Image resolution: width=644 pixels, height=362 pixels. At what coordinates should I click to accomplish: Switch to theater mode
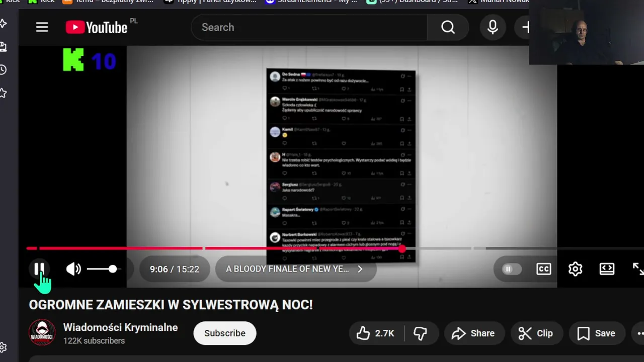tap(607, 269)
